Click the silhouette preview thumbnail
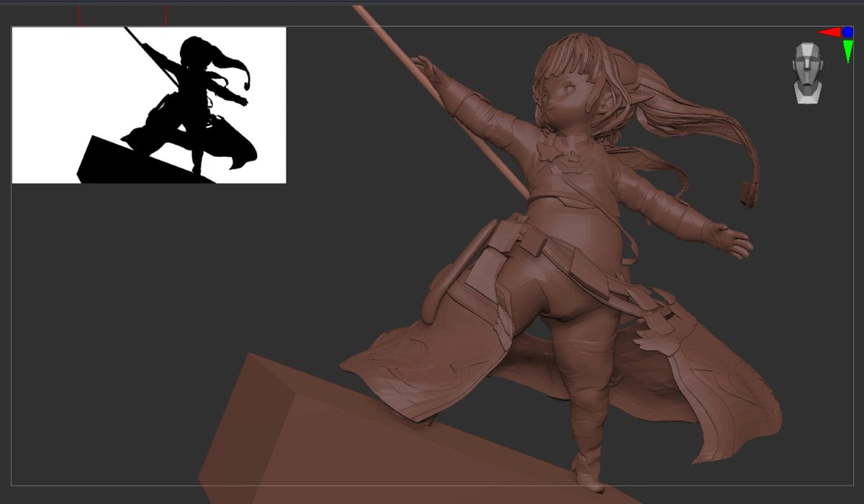864x504 pixels. click(x=149, y=105)
